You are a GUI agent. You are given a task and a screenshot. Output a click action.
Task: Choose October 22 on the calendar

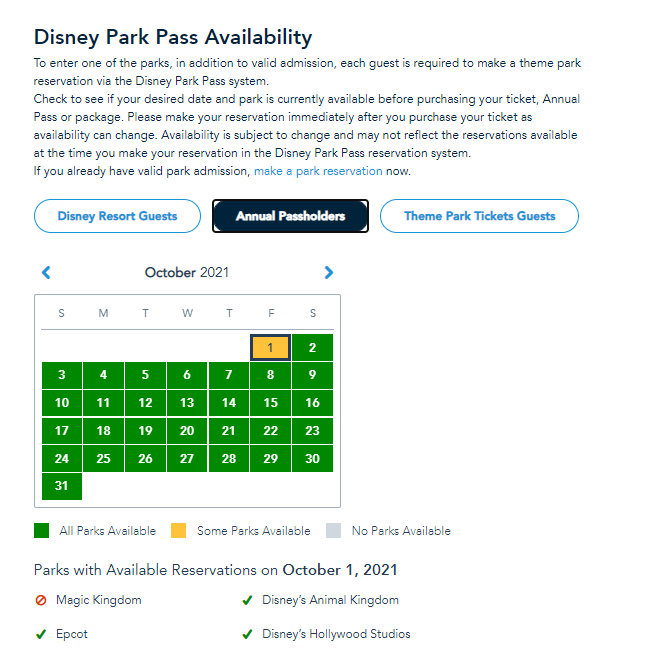[x=270, y=431]
